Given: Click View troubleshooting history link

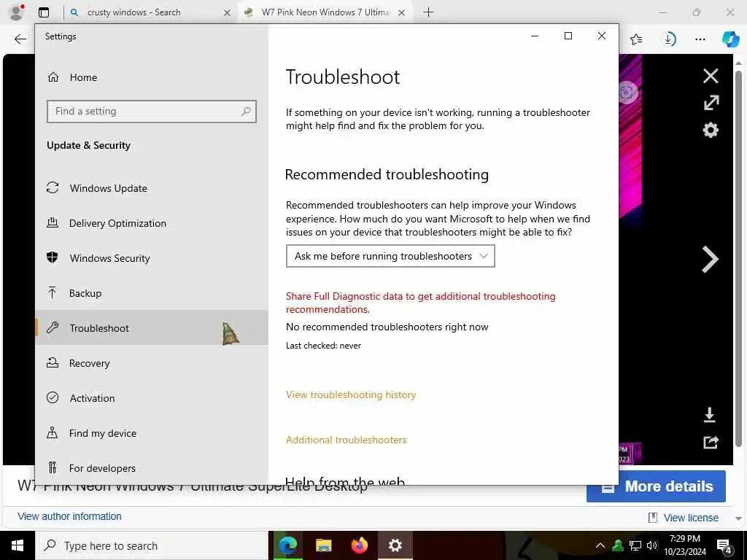Looking at the screenshot, I should point(351,394).
